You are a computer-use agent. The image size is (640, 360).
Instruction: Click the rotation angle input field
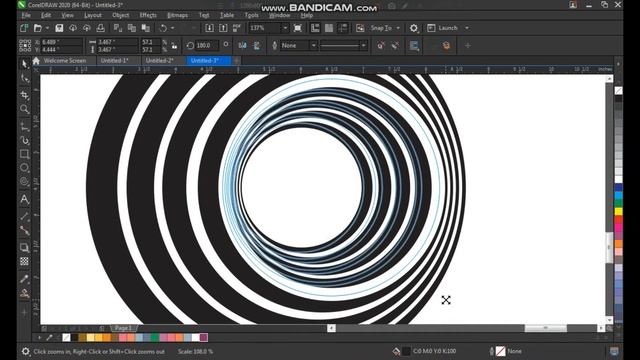point(207,45)
